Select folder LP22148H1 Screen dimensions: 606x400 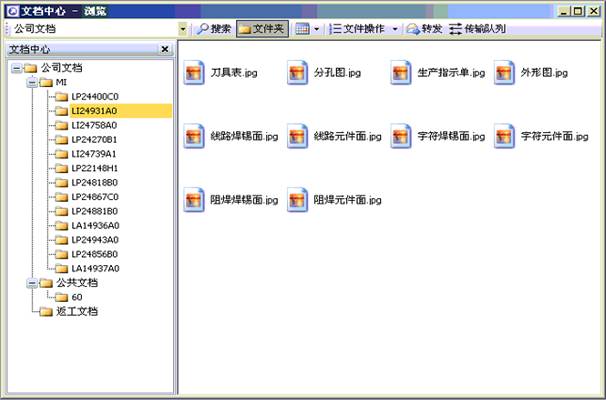[x=95, y=168]
